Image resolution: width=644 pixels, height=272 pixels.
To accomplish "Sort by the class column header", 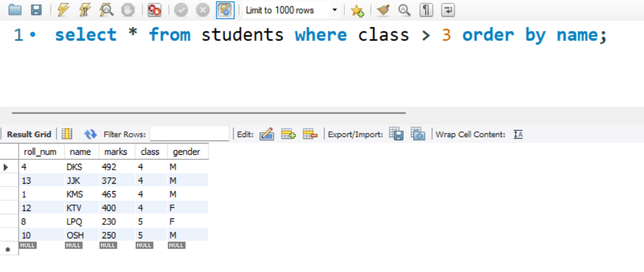I will click(151, 152).
